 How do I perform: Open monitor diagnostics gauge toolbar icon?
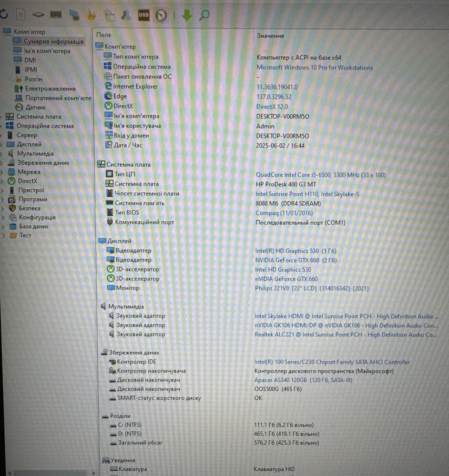pos(161,15)
